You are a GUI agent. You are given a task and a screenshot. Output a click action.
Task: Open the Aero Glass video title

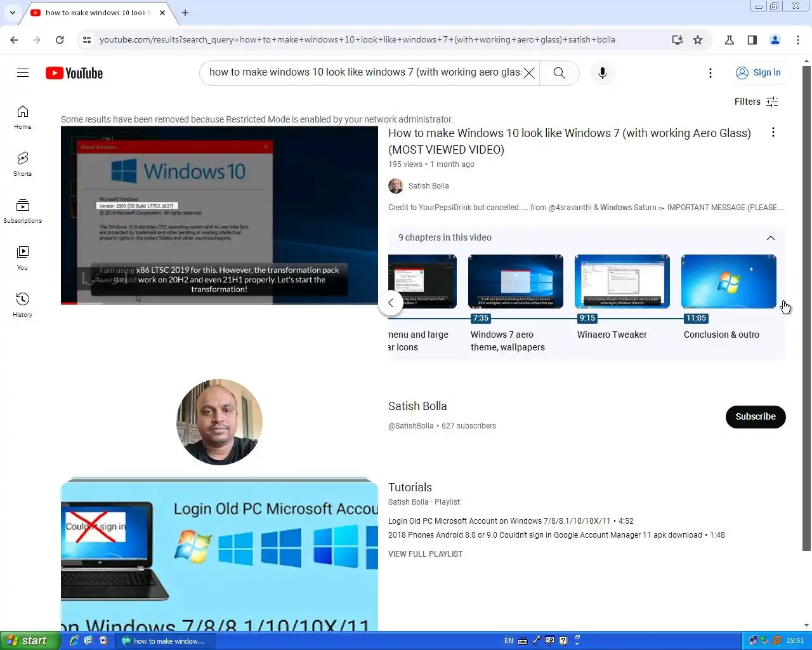point(570,142)
